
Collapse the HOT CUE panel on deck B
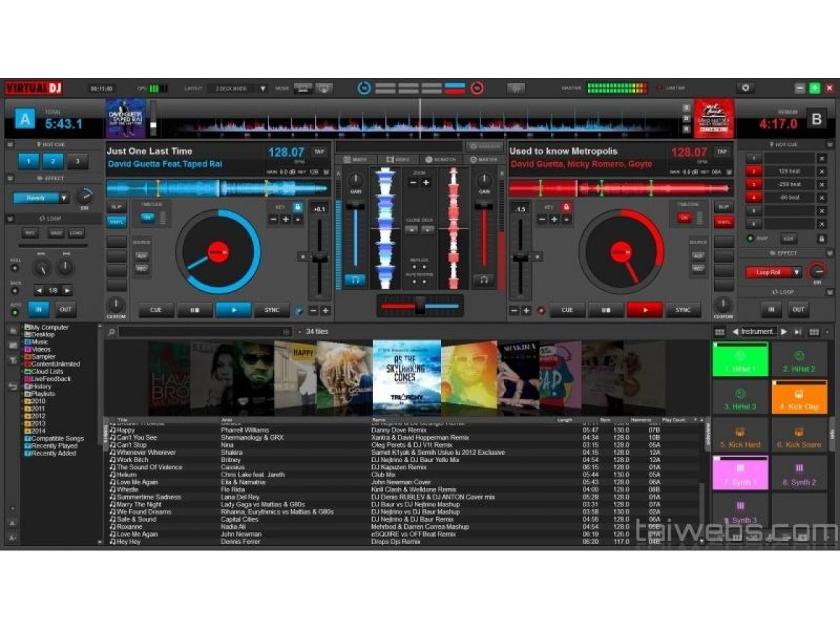coord(830,144)
